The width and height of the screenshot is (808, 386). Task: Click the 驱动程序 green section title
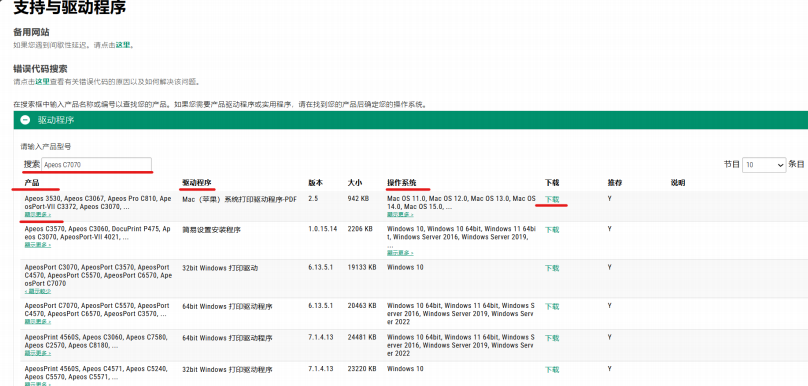(56, 120)
